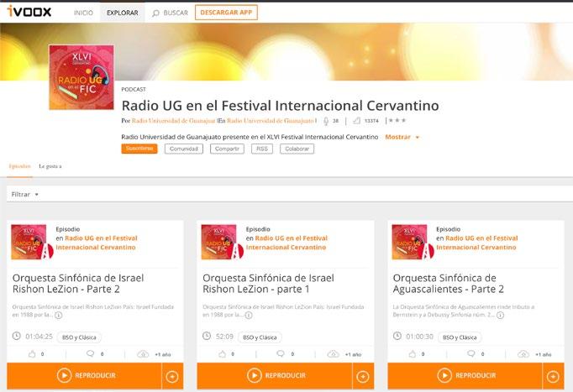Click BSO y Clásica tag on Aguascalientes card
The height and width of the screenshot is (392, 573).
(460, 337)
